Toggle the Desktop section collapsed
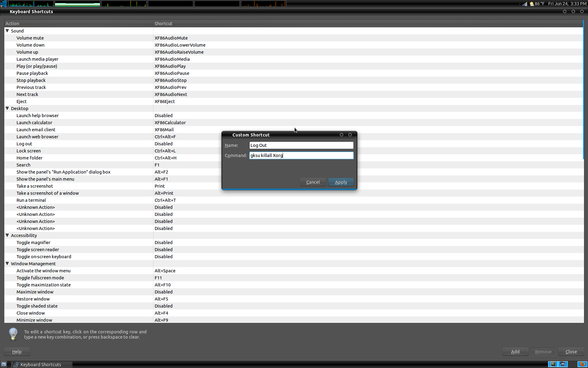This screenshot has height=368, width=588. point(7,108)
